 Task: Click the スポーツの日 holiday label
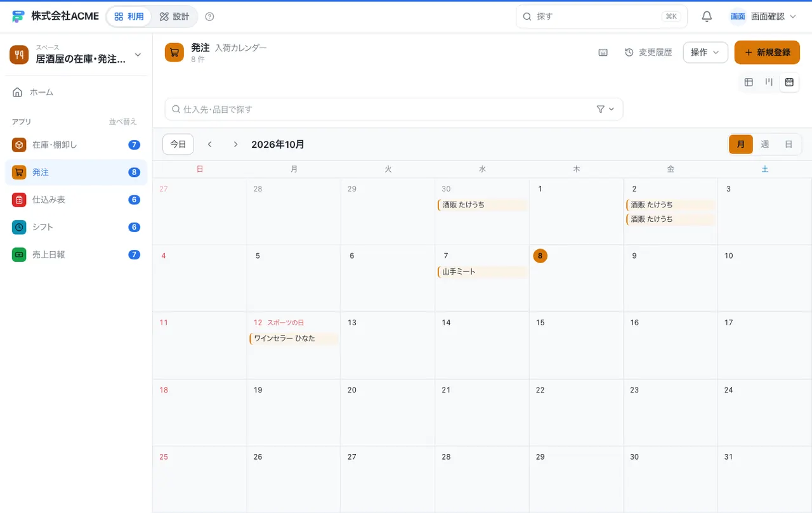click(285, 323)
